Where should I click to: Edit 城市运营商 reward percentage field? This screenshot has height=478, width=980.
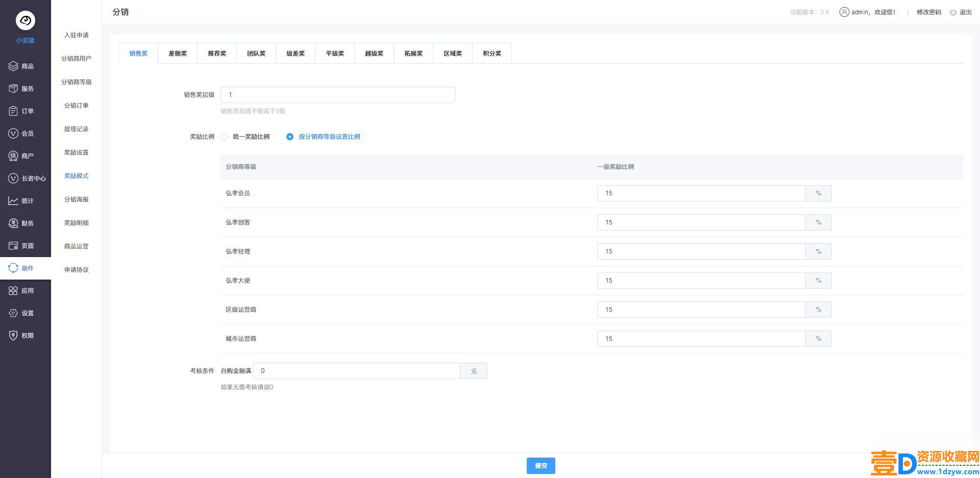click(x=701, y=339)
